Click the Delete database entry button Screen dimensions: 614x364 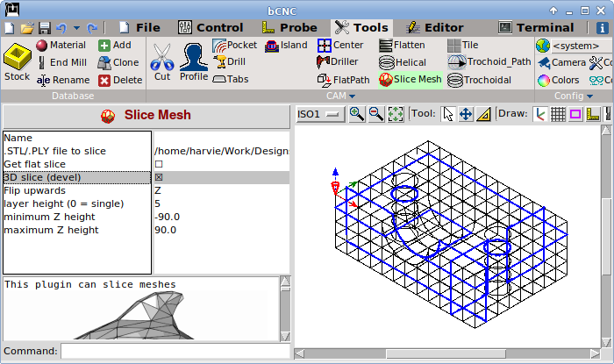(120, 80)
